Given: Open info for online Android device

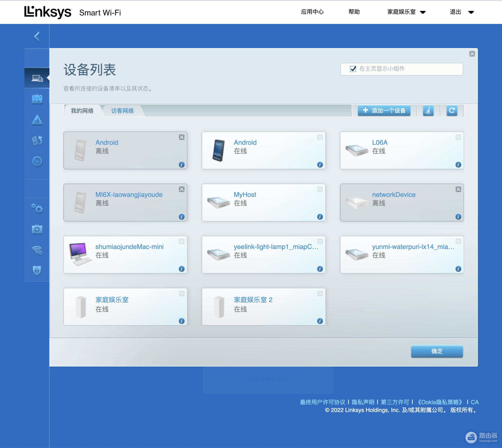Looking at the screenshot, I should click(x=320, y=165).
